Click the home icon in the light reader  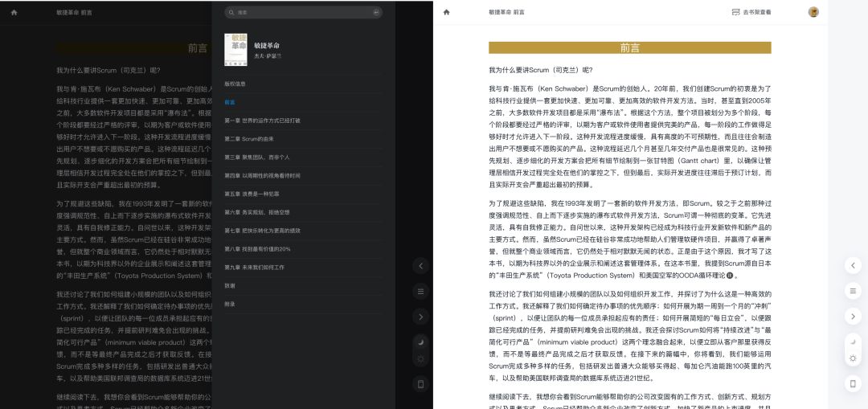point(447,12)
